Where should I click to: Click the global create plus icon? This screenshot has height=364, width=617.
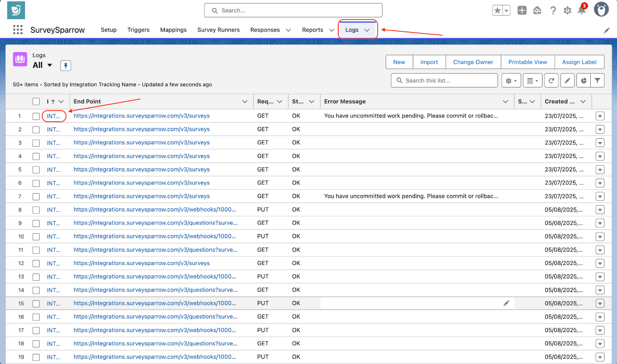[x=522, y=10]
